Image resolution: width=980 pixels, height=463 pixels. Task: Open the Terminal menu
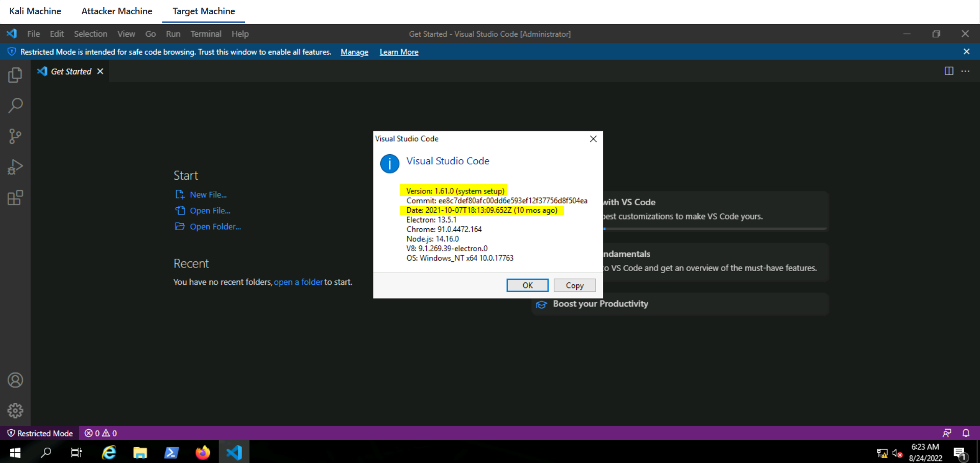point(206,34)
